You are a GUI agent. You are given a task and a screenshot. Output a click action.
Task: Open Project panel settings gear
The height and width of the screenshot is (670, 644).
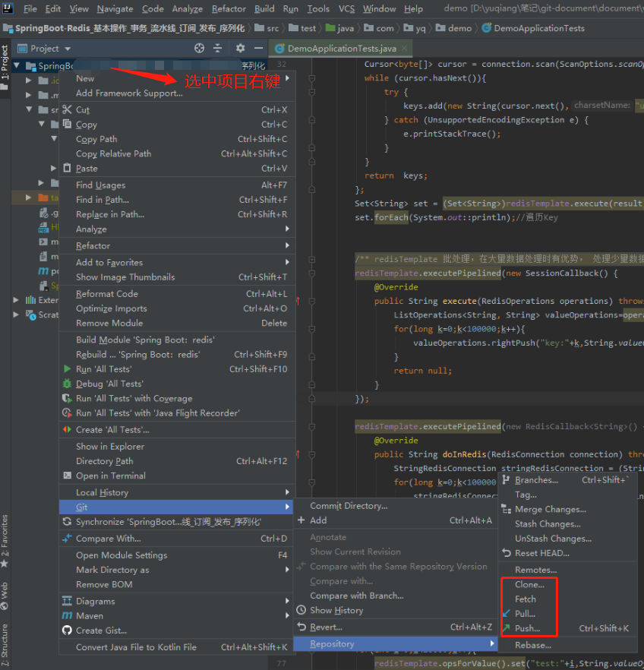[x=241, y=49]
